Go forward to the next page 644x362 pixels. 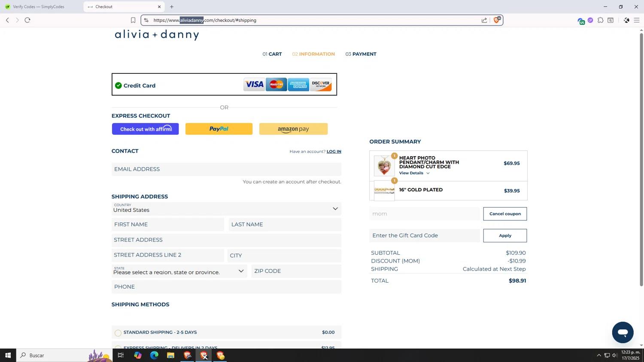[x=17, y=20]
